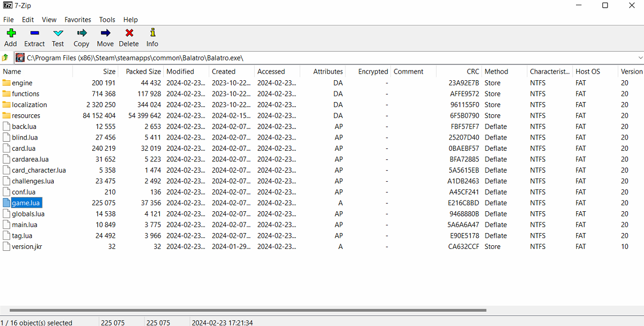This screenshot has width=644, height=326.
Task: Click the Extract toolbar icon
Action: [34, 34]
